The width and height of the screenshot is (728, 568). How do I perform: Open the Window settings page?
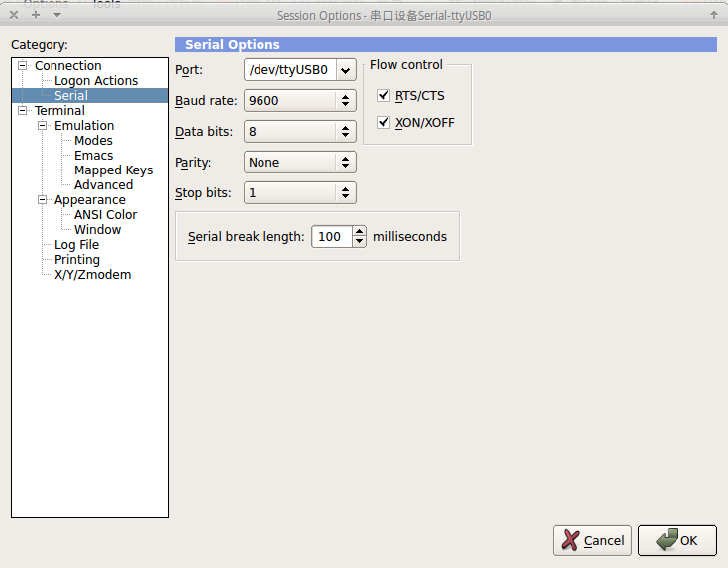(97, 230)
